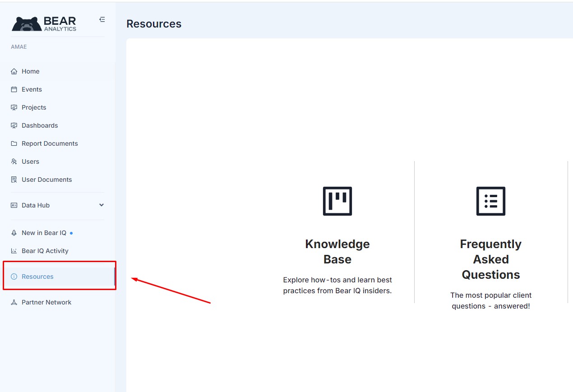Click the Events calendar icon
This screenshot has height=392, width=573.
point(14,89)
